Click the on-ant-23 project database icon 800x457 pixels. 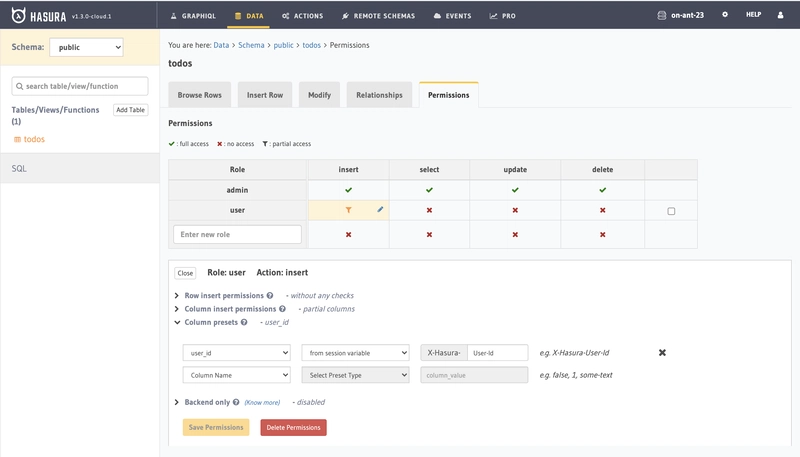662,15
